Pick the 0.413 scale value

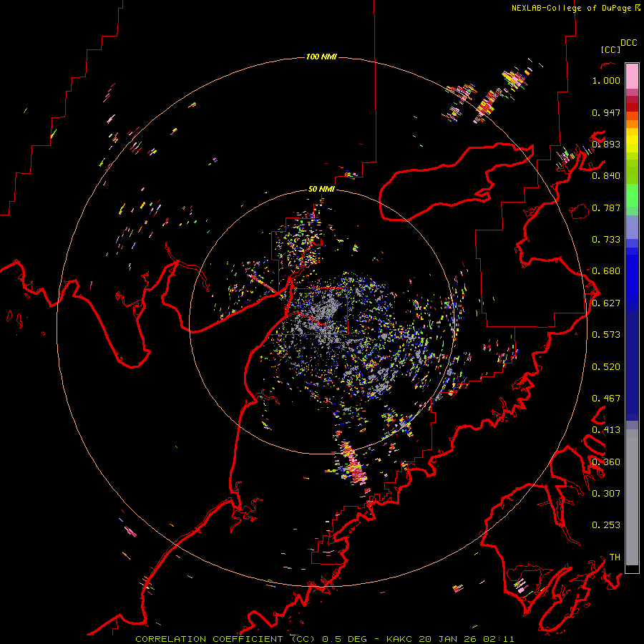(606, 430)
